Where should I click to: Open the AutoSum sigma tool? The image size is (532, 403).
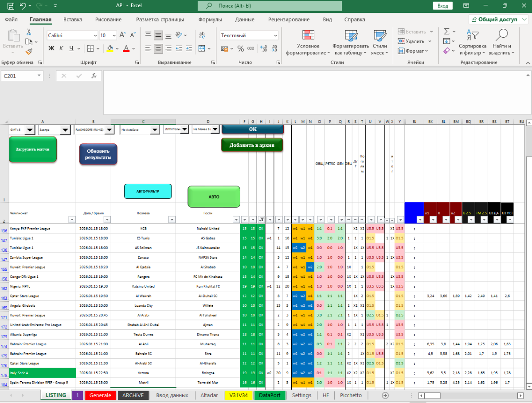447,32
